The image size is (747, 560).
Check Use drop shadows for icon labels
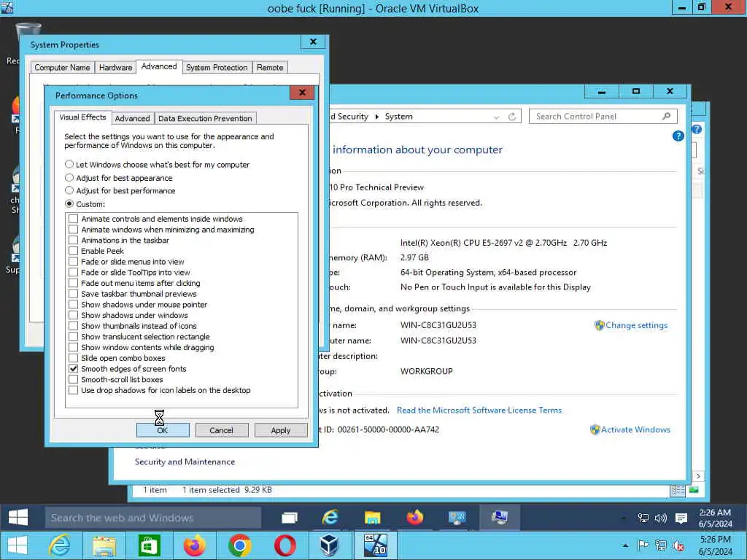click(74, 391)
